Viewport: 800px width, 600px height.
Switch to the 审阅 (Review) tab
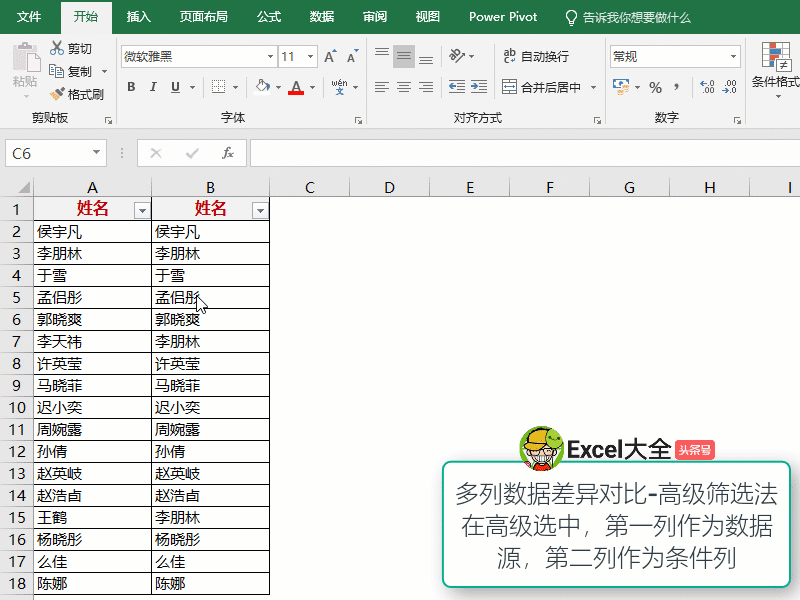click(x=375, y=17)
